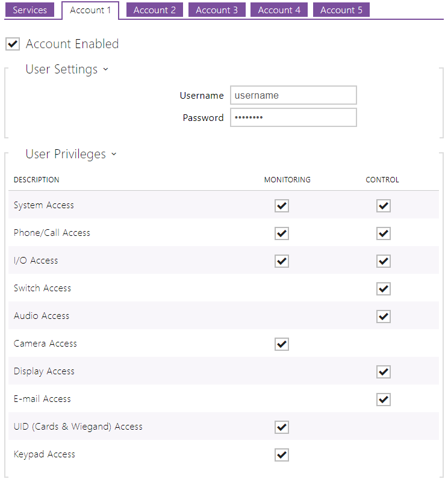448x482 pixels.
Task: Uncheck I/O Access control permission
Action: 384,261
